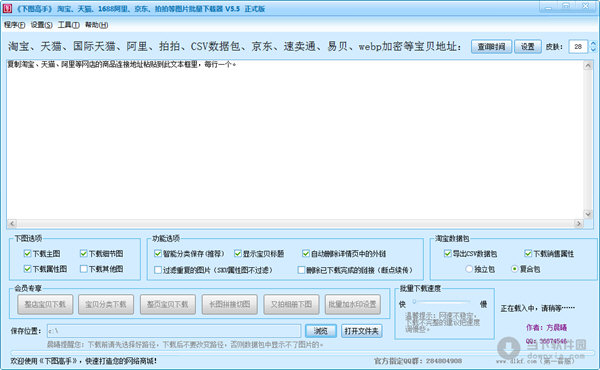
Task: Click inside the product links text area
Action: (295, 140)
